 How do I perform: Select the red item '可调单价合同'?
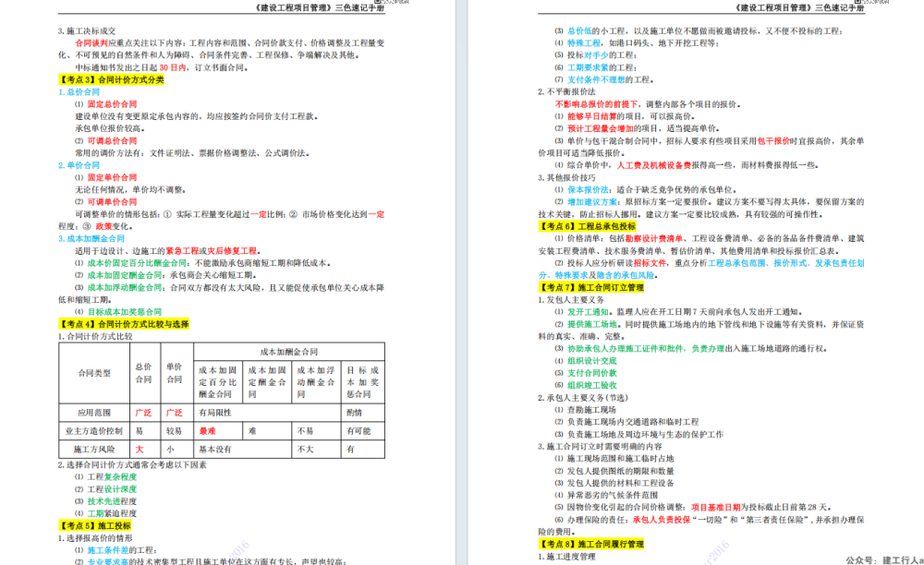pos(112,202)
